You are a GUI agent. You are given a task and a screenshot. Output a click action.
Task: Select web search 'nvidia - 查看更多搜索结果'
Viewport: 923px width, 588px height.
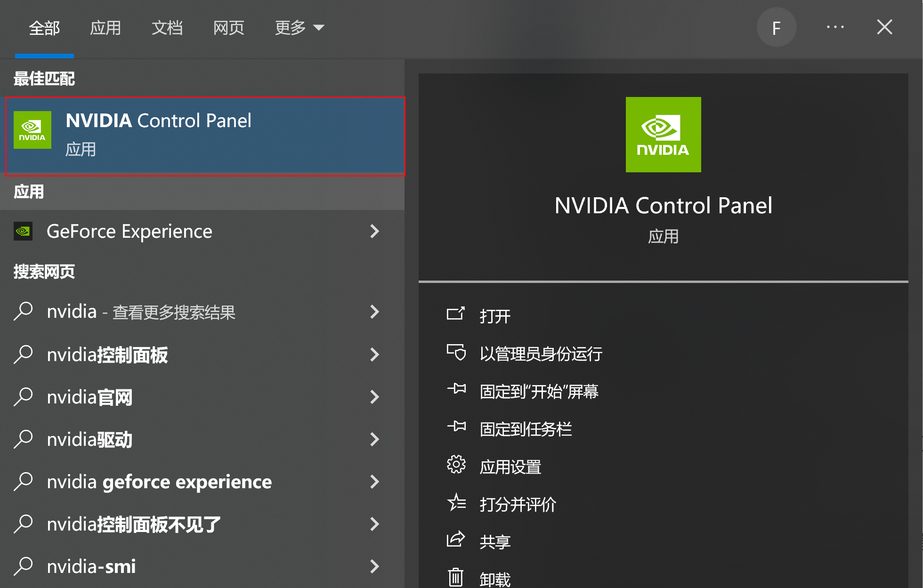coord(202,312)
